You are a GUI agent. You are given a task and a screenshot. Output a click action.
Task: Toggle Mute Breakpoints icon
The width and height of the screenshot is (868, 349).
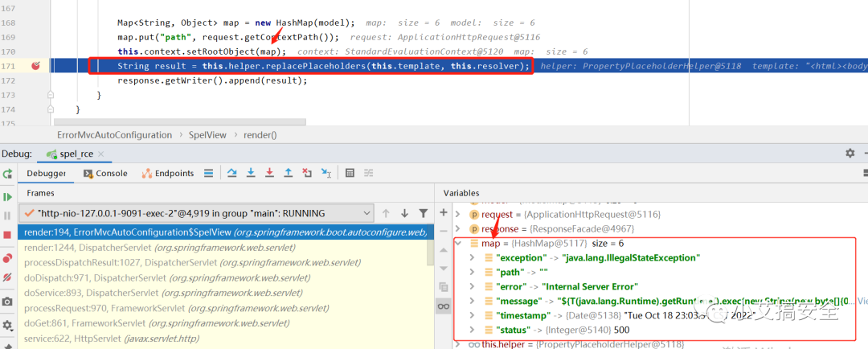click(x=7, y=277)
